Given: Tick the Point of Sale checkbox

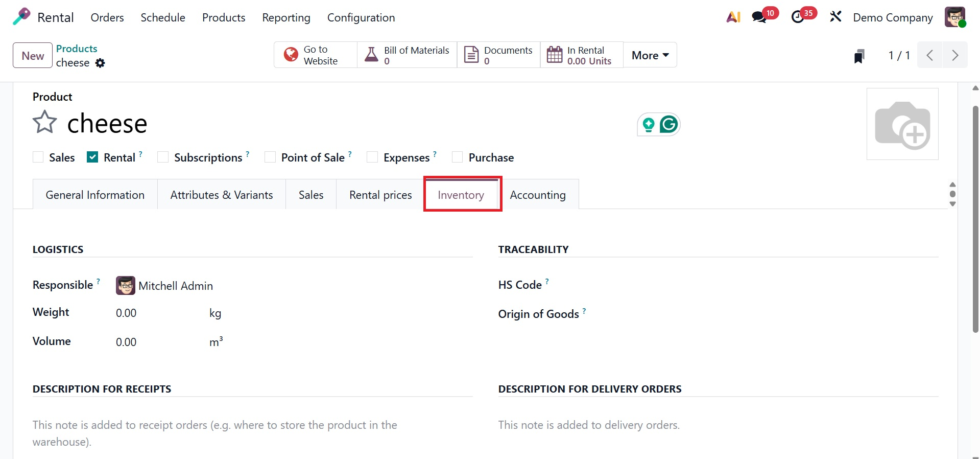Looking at the screenshot, I should click(x=270, y=157).
